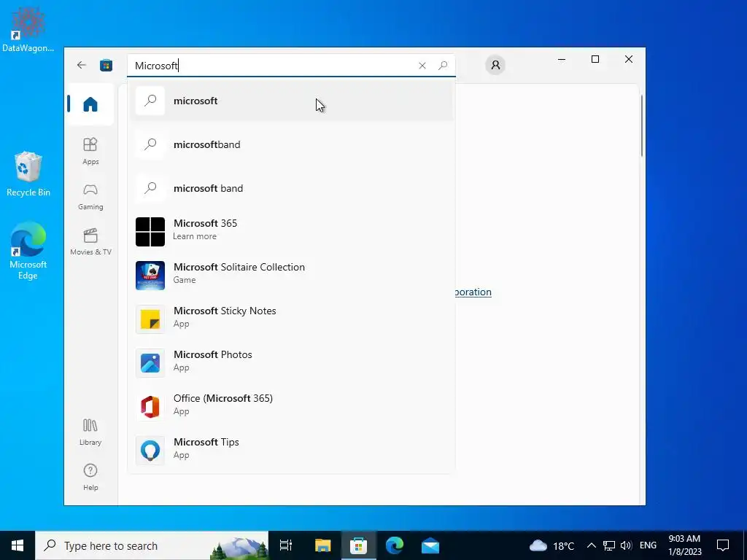Click the network status tray icon
Screen dimensions: 747x560
tap(609, 545)
